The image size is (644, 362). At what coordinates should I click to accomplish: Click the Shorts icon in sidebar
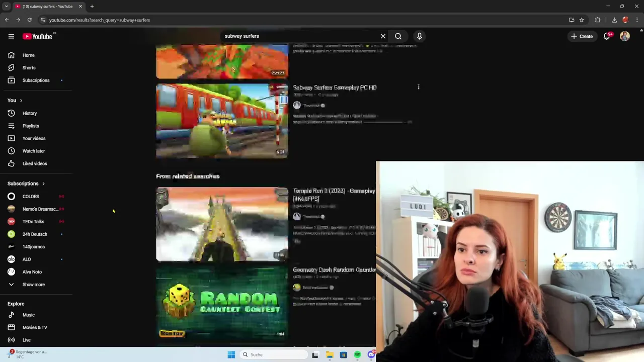pyautogui.click(x=11, y=68)
